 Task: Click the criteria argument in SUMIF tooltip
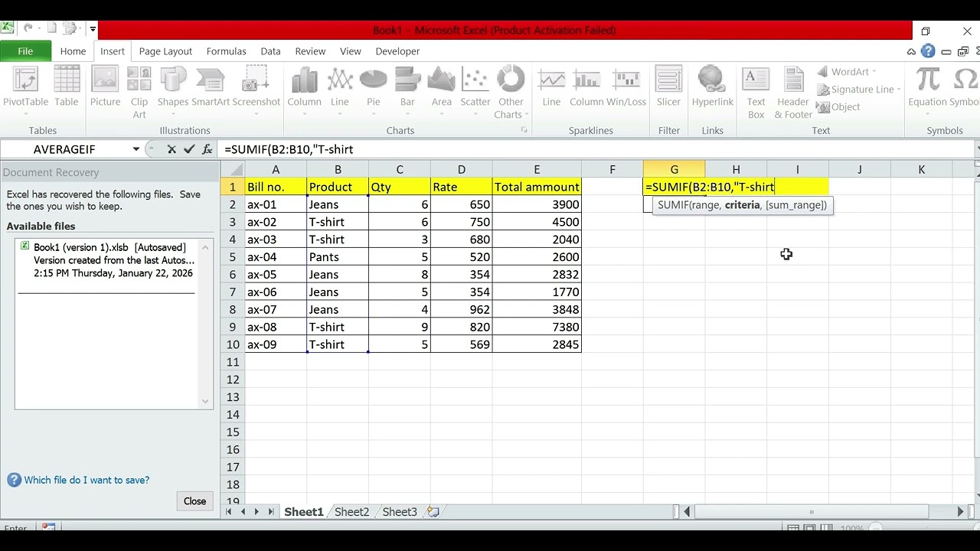743,205
